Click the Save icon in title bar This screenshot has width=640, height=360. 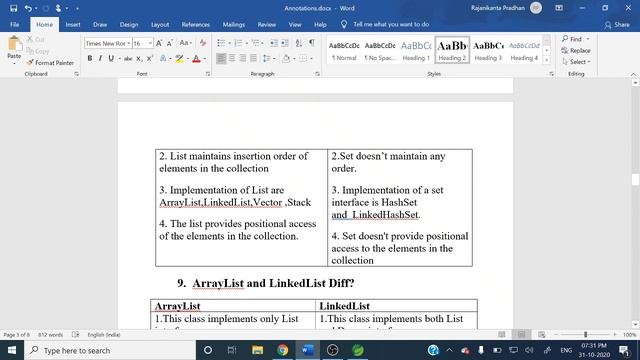click(x=13, y=8)
